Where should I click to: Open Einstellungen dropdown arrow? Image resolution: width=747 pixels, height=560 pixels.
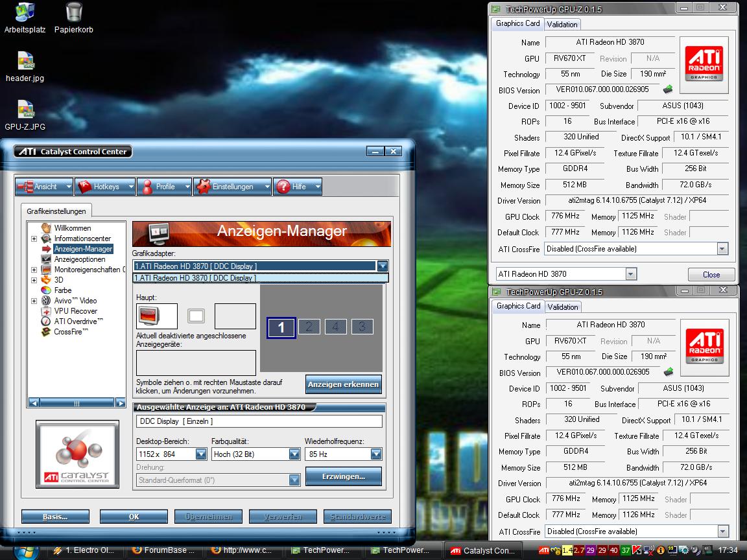coord(267,187)
